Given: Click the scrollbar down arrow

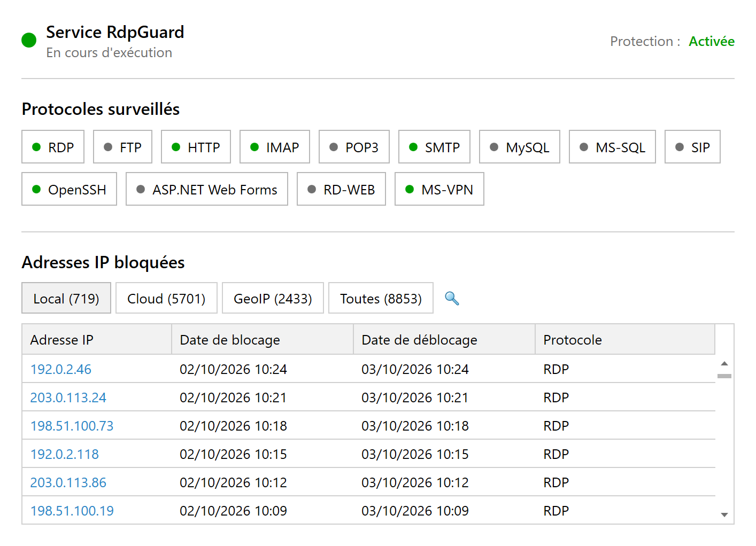Looking at the screenshot, I should tap(724, 515).
